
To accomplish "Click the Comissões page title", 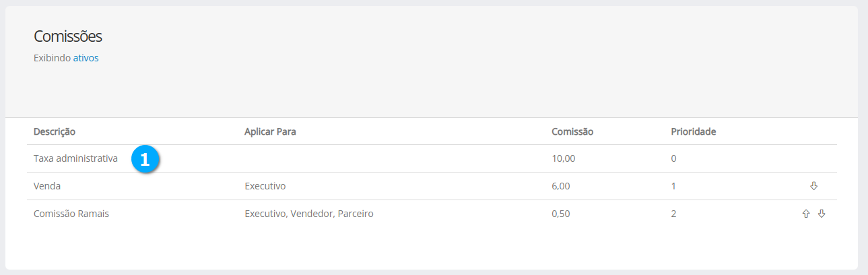I will pos(67,36).
